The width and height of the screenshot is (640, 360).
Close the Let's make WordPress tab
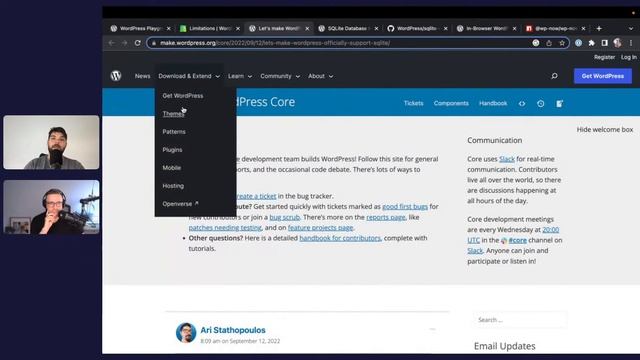(x=307, y=29)
